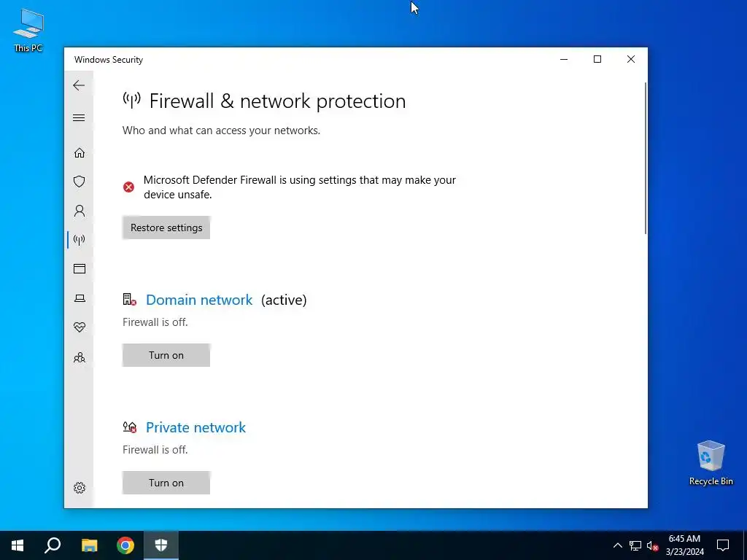
Task: Open App & browser control icon
Action: coord(79,268)
